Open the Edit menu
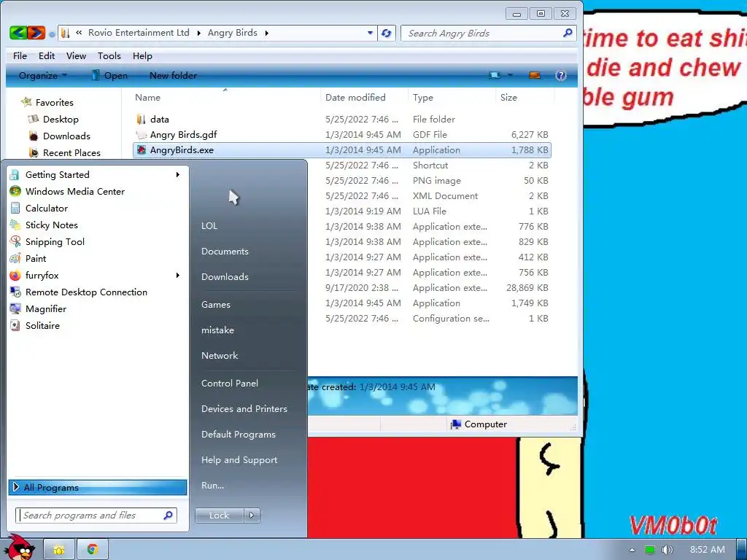The width and height of the screenshot is (747, 560). (47, 55)
